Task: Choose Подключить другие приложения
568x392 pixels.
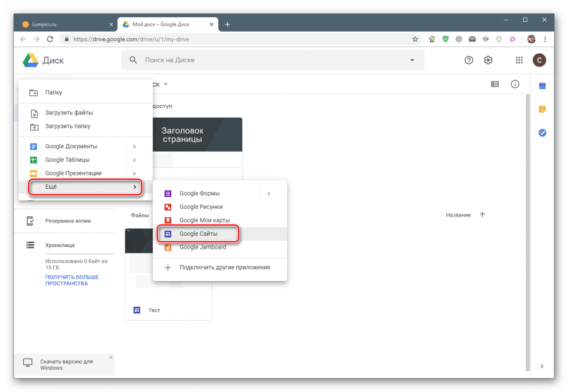Action: tap(220, 267)
